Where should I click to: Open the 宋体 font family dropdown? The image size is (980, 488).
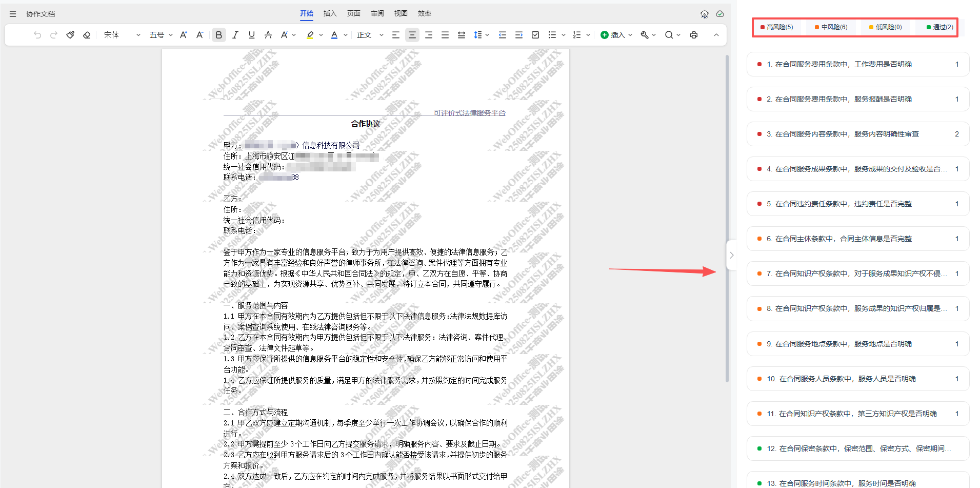(122, 35)
